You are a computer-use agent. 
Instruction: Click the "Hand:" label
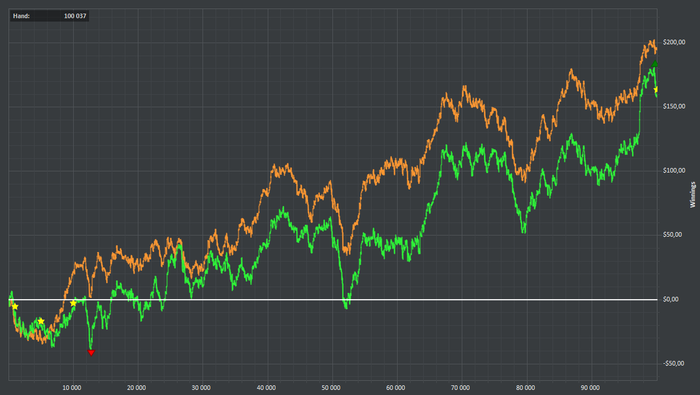(x=21, y=16)
